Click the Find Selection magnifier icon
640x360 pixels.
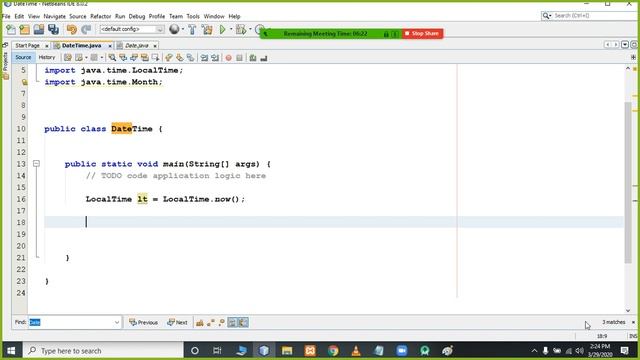tap(112, 58)
